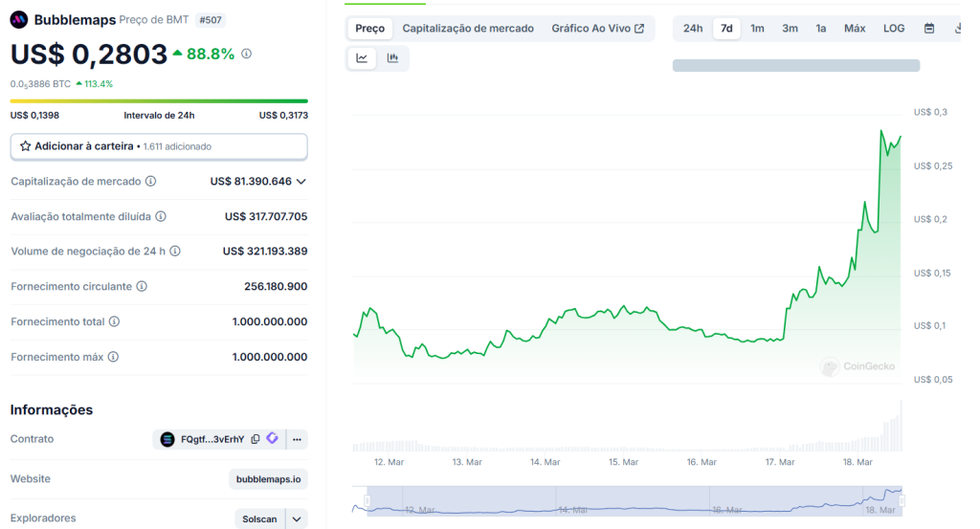
Task: Click star icon in Adicionar à carteira
Action: click(25, 146)
